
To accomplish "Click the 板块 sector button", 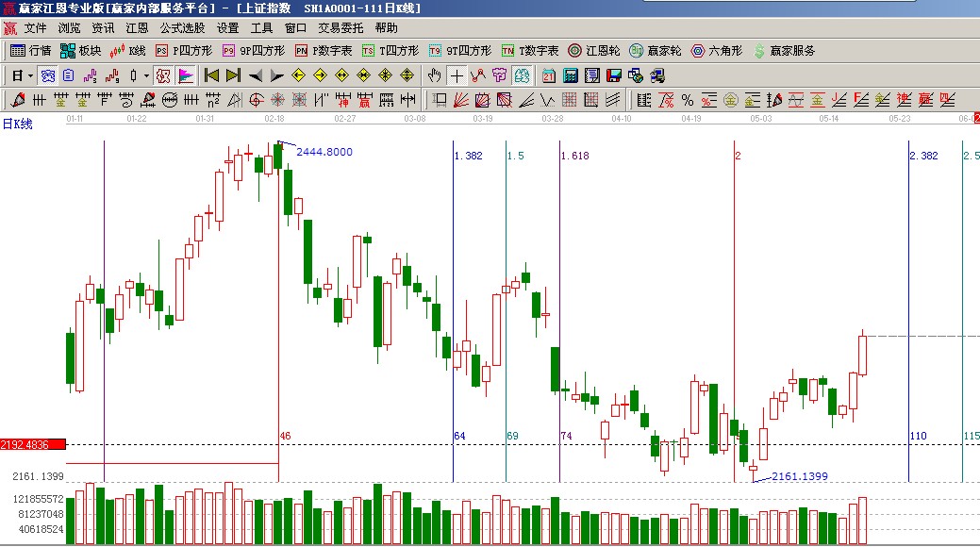I will pyautogui.click(x=80, y=51).
